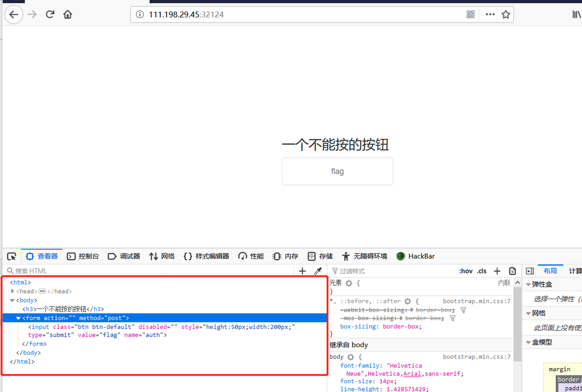Expand the head node in the HTML tree
This screenshot has height=392, width=582.
(12, 291)
